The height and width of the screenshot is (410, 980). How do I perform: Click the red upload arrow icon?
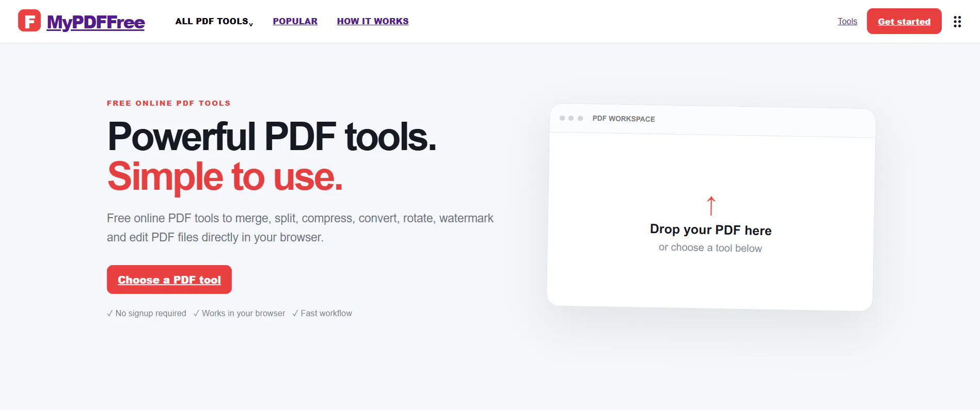coord(711,206)
